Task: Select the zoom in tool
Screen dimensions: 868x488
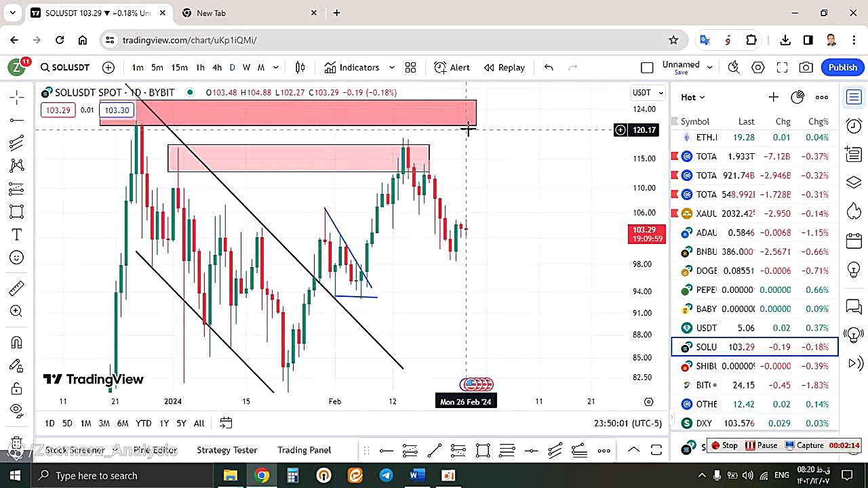Action: 17,311
